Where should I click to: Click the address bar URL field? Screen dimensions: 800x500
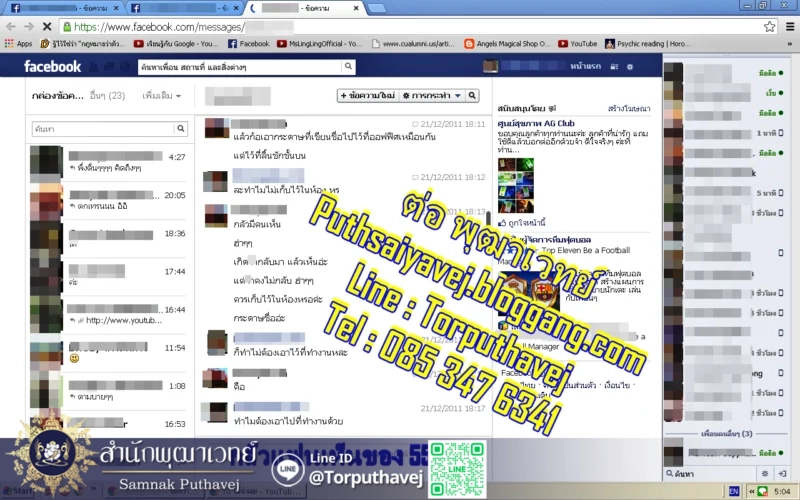[x=408, y=27]
